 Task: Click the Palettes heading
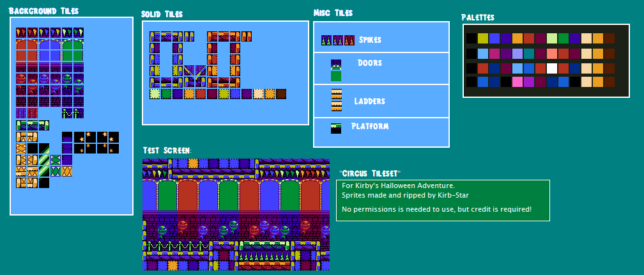click(478, 17)
